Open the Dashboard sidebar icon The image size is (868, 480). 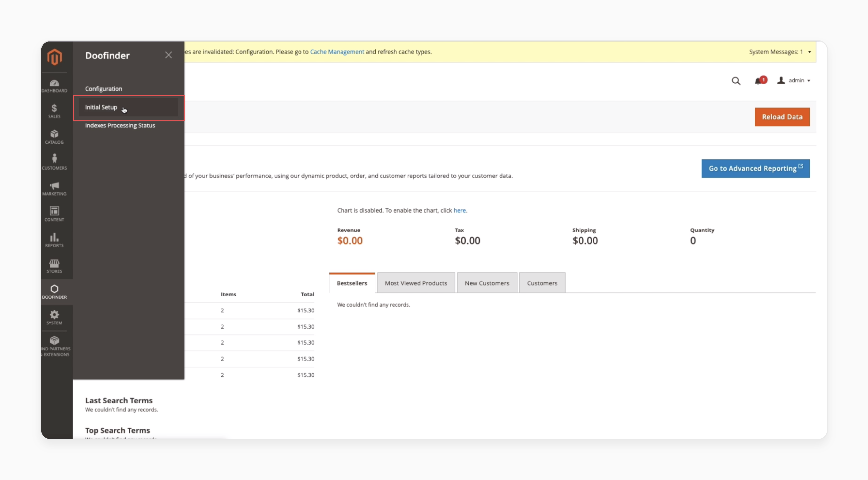coord(54,86)
